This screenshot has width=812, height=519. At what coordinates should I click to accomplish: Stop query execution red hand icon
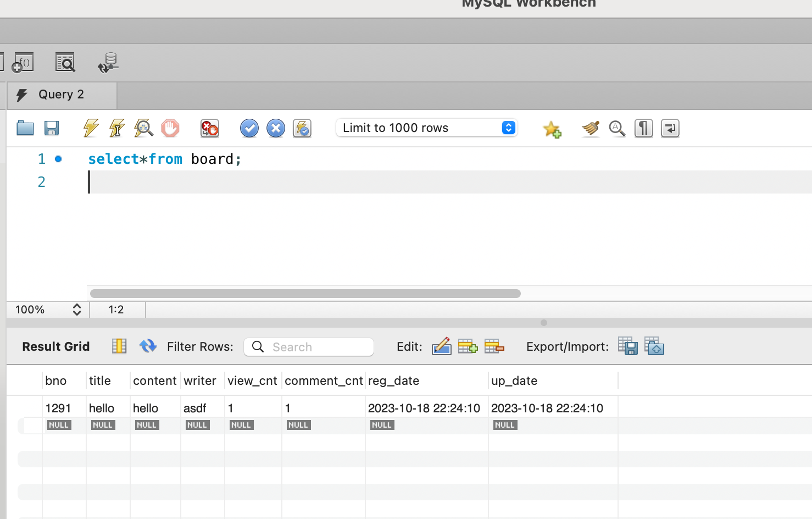pyautogui.click(x=170, y=128)
